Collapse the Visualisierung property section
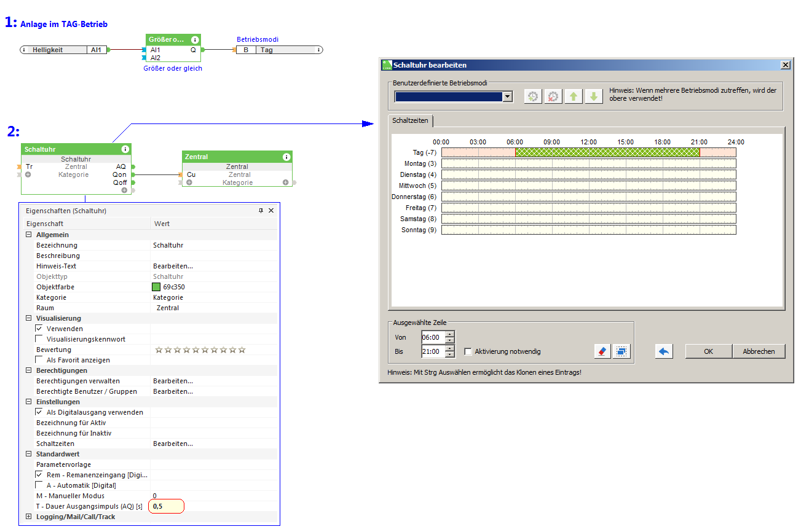This screenshot has width=801, height=532. click(x=28, y=318)
